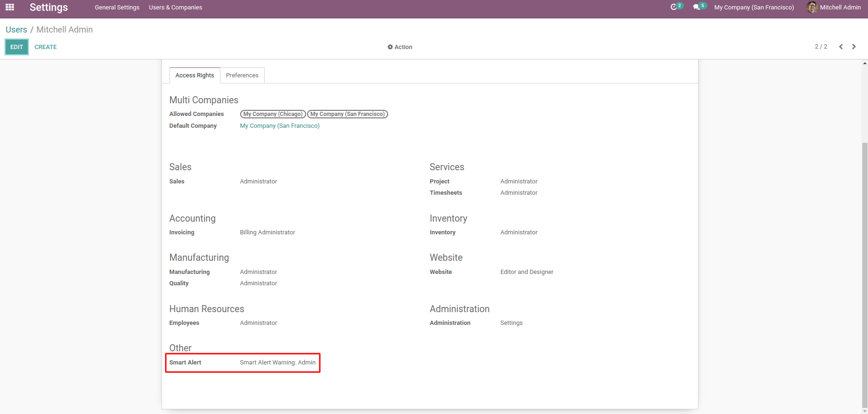Select Project Administrator value
Viewport: 868px width, 414px height.
[x=519, y=182]
